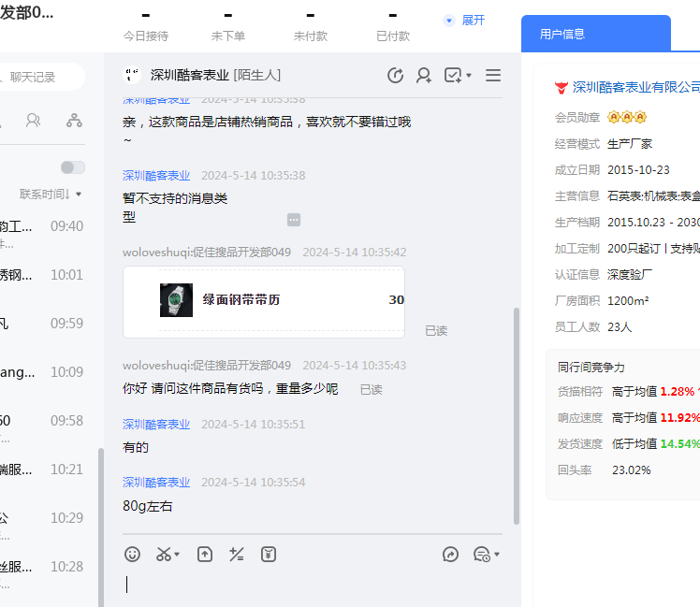
Task: Open the 绿面钢带 watch product card
Action: point(264,300)
